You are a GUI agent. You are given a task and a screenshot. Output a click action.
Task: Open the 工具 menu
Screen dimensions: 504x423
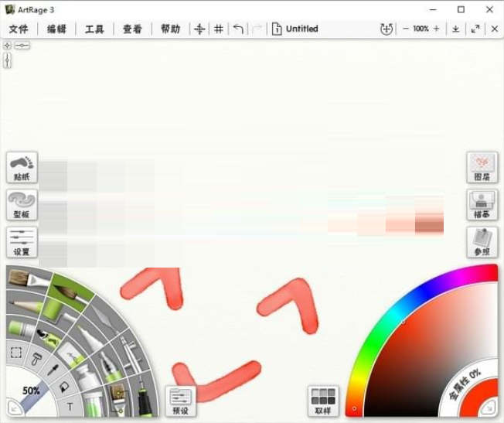click(94, 29)
